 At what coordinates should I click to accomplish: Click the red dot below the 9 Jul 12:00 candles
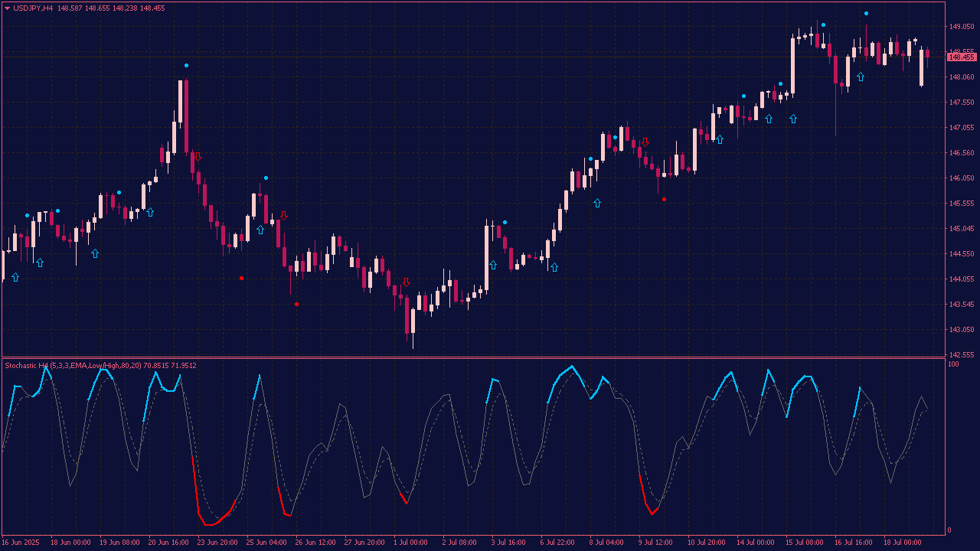tap(664, 199)
